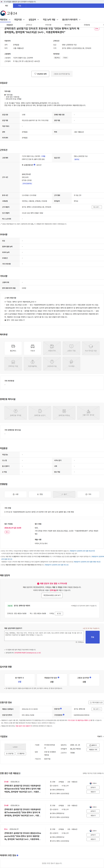The height and width of the screenshot is (868, 104).
Task: Select the 우대사항 section tab
Action: [48, 25]
